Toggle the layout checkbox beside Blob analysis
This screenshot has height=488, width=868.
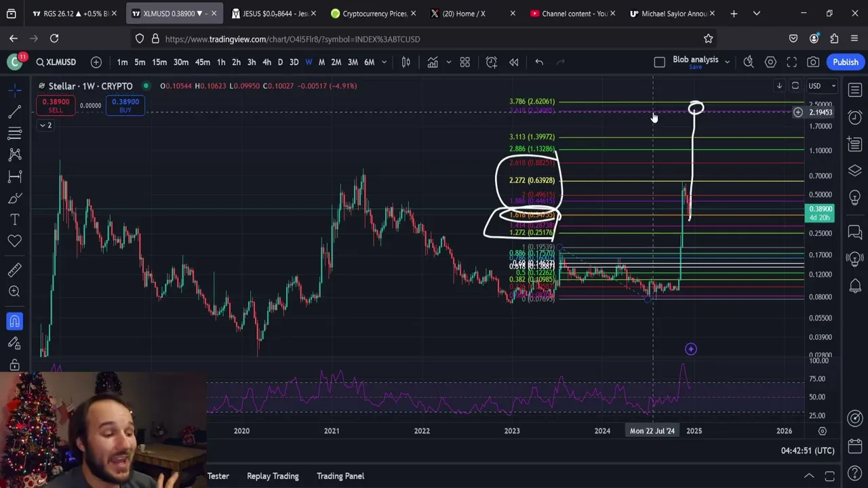point(659,62)
